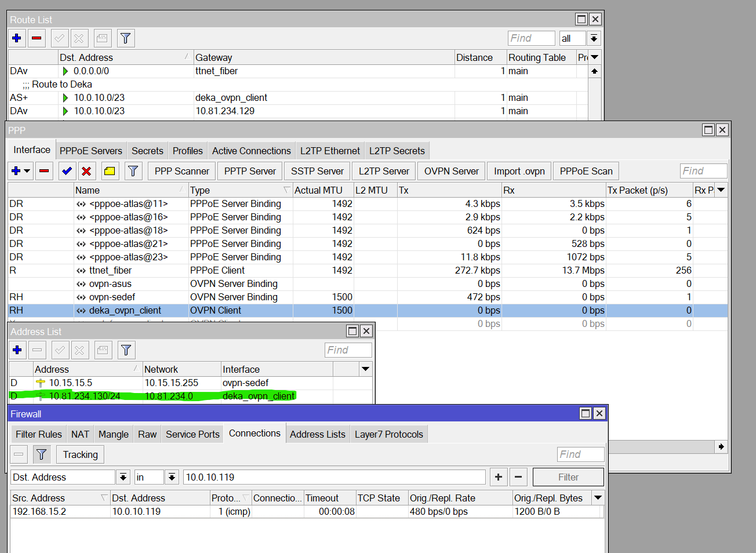
Task: Add comment to PPP interface using yellow note
Action: click(x=110, y=171)
